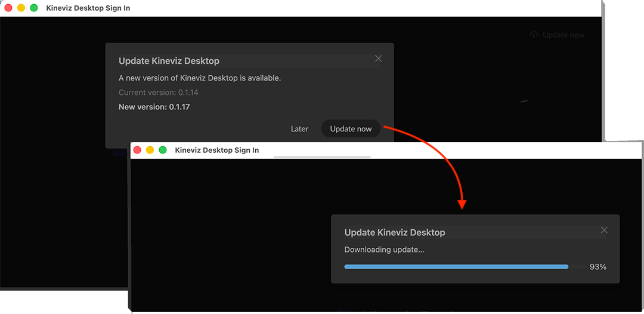Minimize the back Kineviz Desktop Sign In window
This screenshot has height=314, width=644.
21,8
